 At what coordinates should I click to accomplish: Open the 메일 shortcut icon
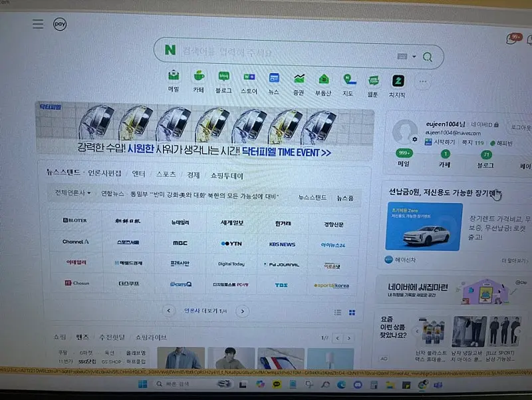pos(174,75)
